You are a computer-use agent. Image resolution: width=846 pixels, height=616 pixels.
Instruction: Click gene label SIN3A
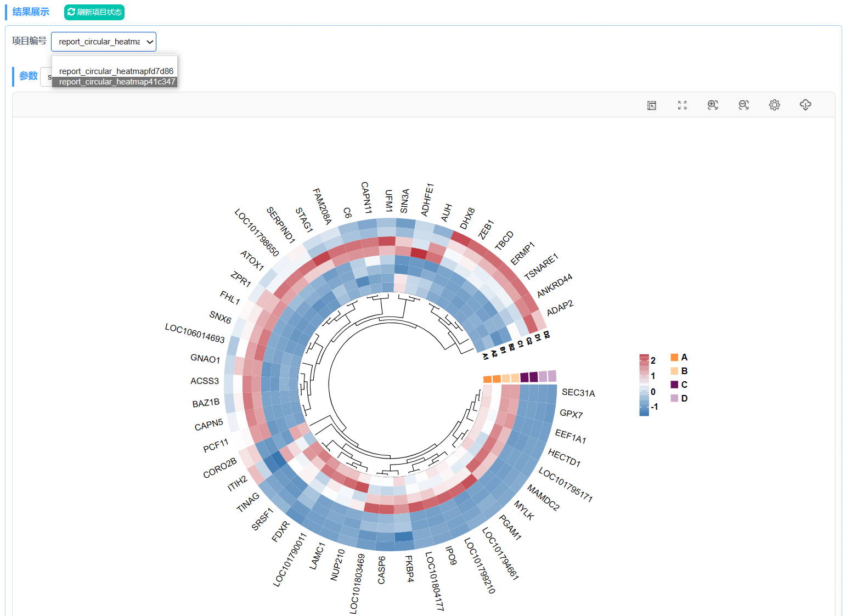click(x=404, y=201)
